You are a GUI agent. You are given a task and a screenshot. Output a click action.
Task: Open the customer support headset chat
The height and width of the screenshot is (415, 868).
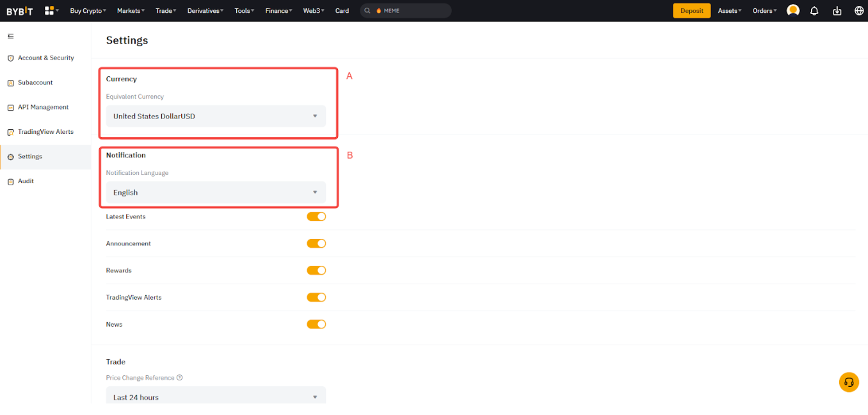849,382
